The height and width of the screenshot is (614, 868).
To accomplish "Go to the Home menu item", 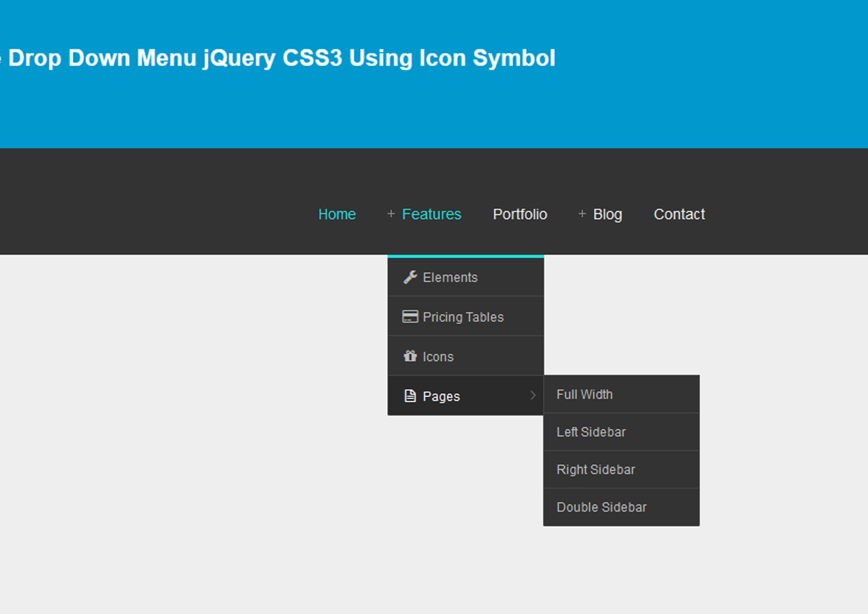I will (337, 214).
